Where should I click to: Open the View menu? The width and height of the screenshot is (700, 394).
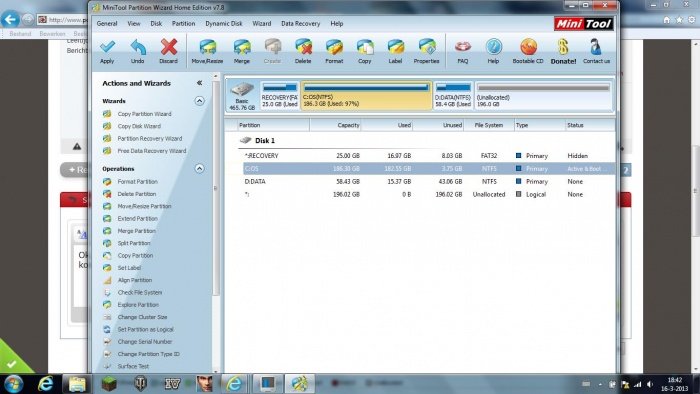(134, 24)
